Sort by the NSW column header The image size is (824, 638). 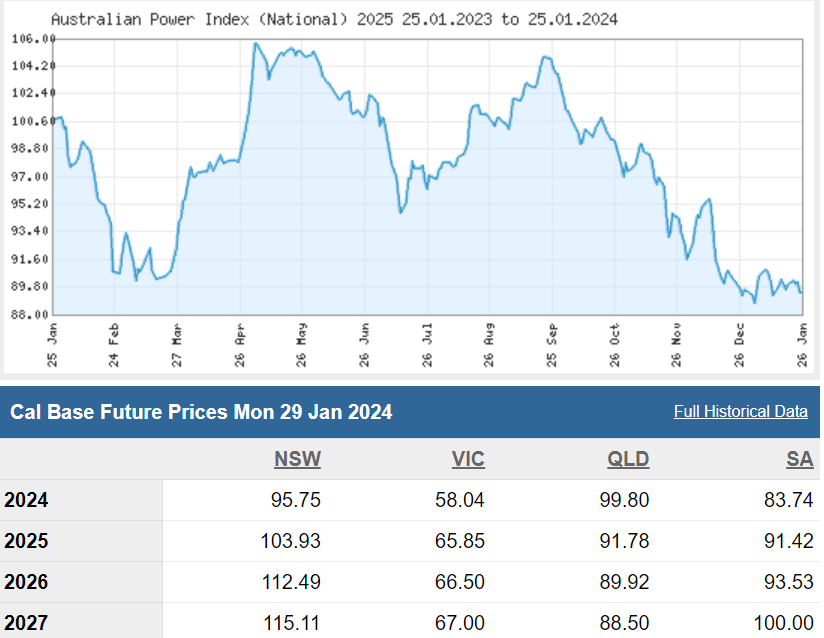297,459
